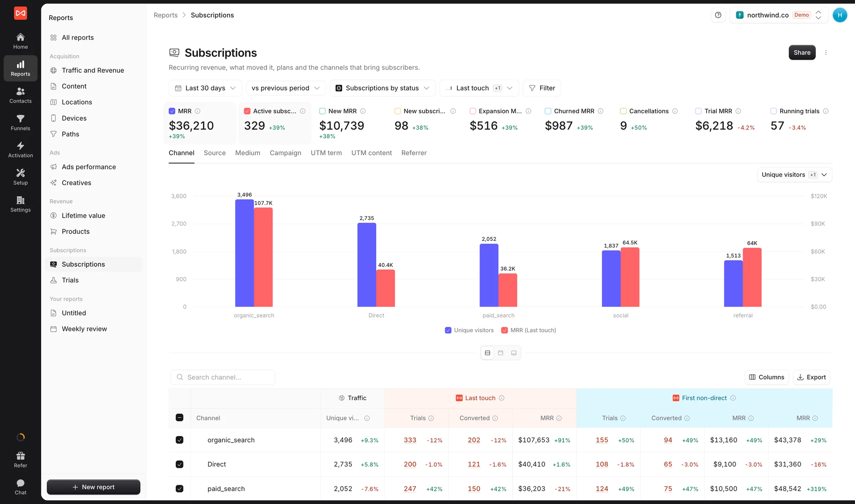This screenshot has height=504, width=855.
Task: Click the New report button
Action: point(94,487)
